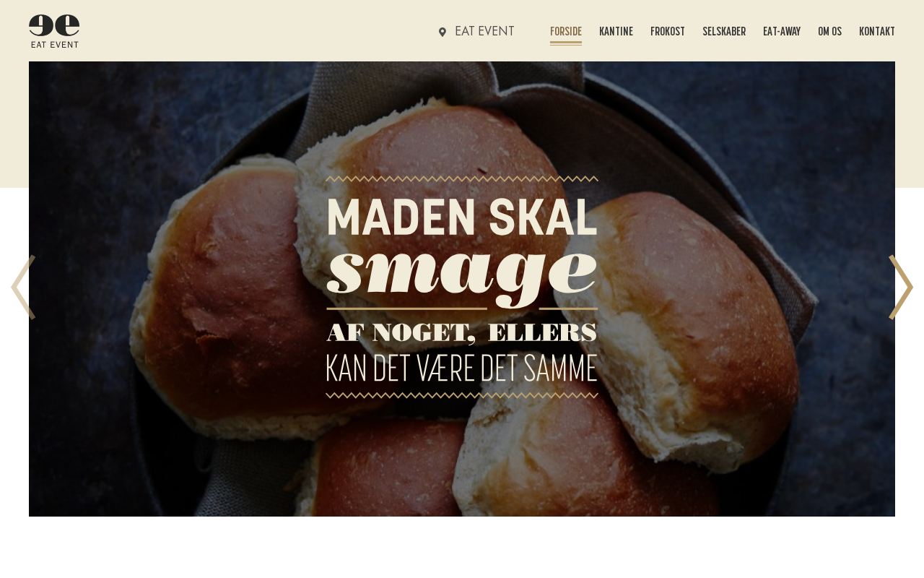924x578 pixels.
Task: Open the Frokost page
Action: [x=668, y=32]
